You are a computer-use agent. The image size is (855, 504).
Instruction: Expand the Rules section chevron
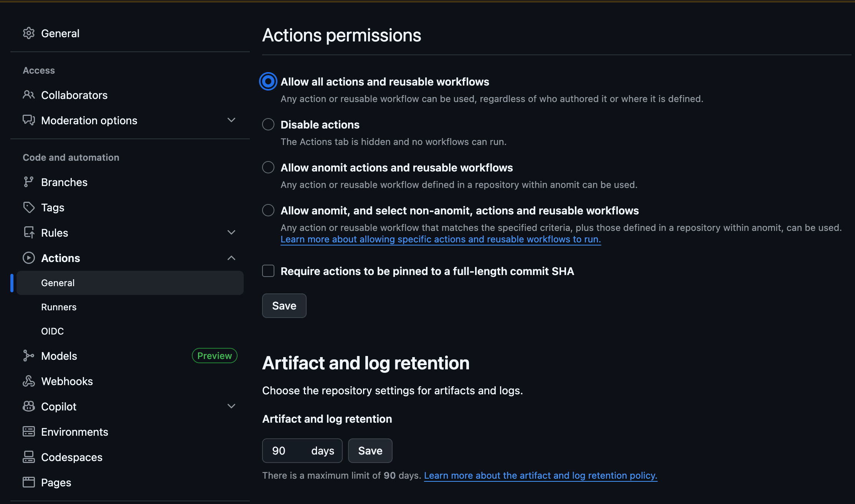coord(231,232)
